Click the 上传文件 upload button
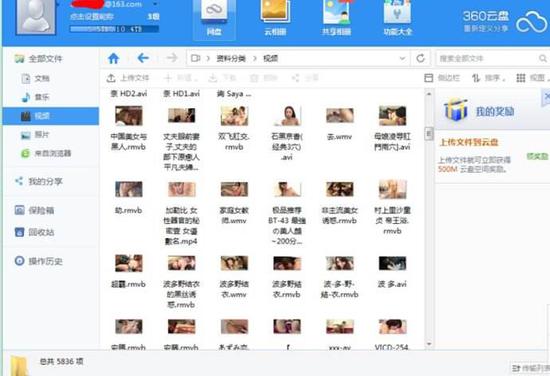The image size is (550, 376). tap(128, 78)
